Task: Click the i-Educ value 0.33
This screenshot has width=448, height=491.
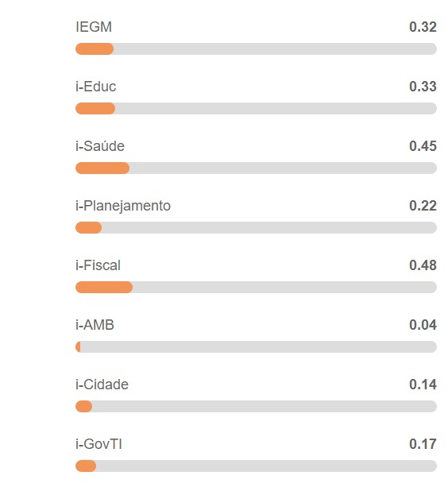Action: pos(423,87)
